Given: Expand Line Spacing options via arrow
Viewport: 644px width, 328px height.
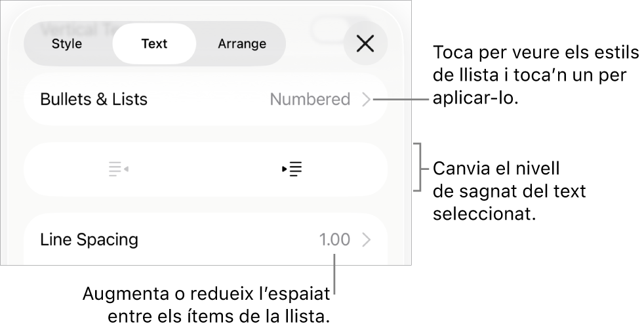Looking at the screenshot, I should click(x=367, y=240).
